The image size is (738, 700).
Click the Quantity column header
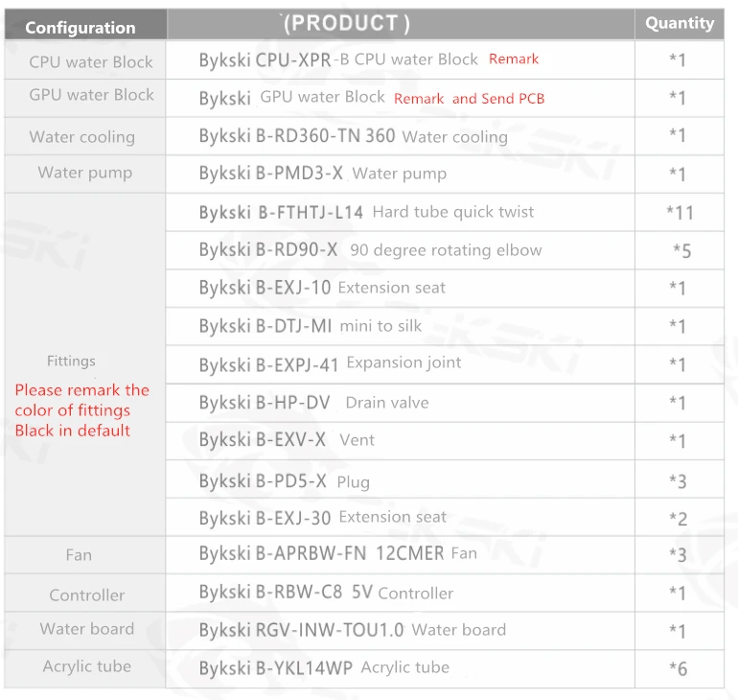coord(680,23)
